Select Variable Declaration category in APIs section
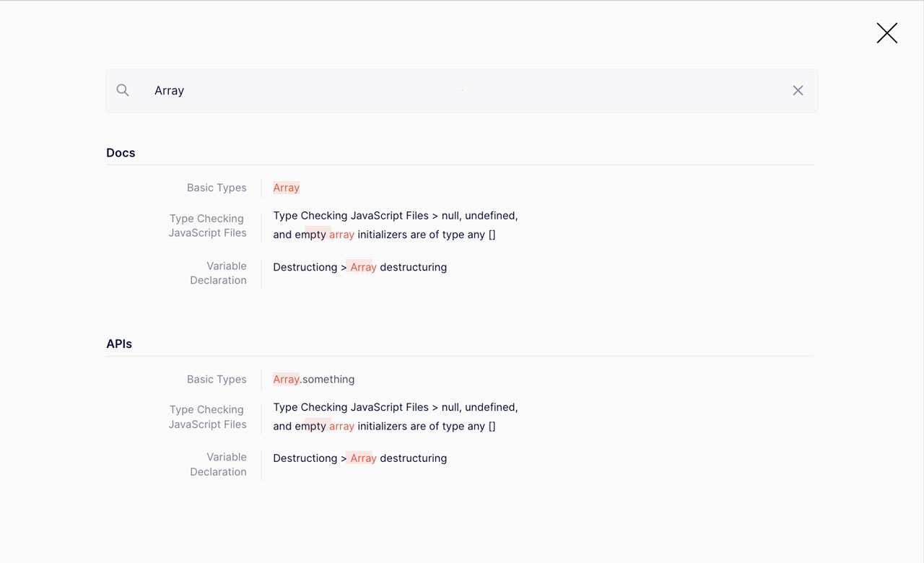Screen dimensions: 924x563 pos(218,464)
